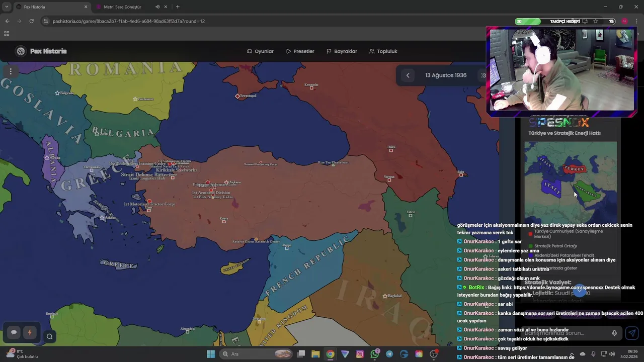Open File Explorer from the taskbar
Screen dimensions: 644x362
pos(315,354)
